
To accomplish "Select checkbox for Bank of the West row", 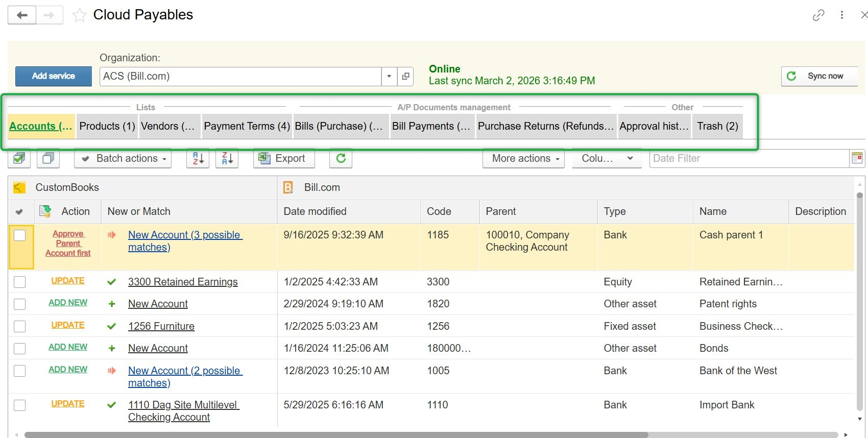I will pyautogui.click(x=20, y=371).
